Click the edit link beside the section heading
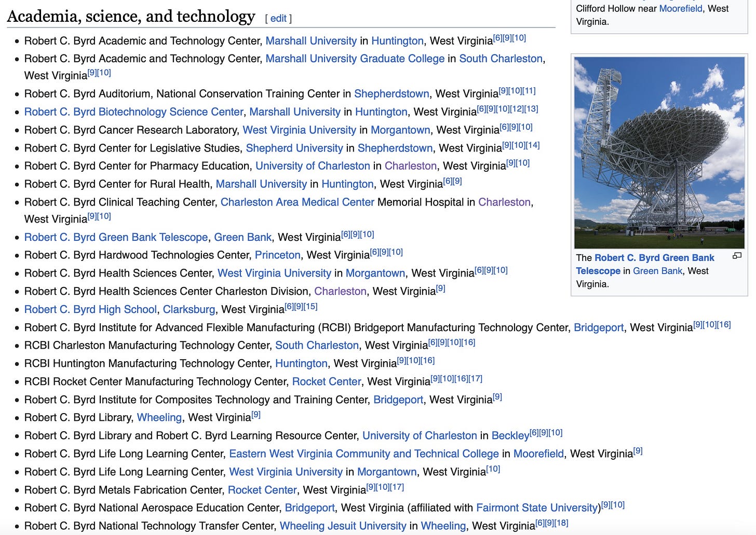 (x=278, y=18)
